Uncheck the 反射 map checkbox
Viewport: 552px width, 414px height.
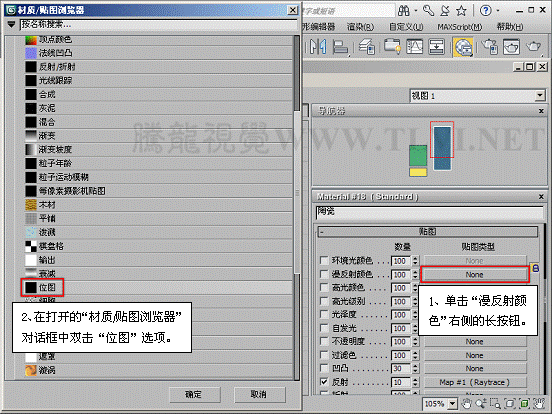click(x=324, y=382)
